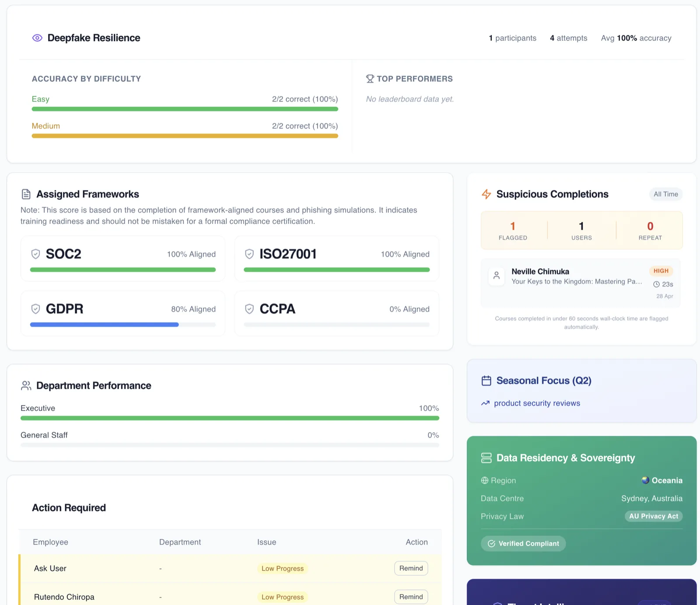Open the ISO27001 framework card
The image size is (700, 605).
pyautogui.click(x=337, y=259)
